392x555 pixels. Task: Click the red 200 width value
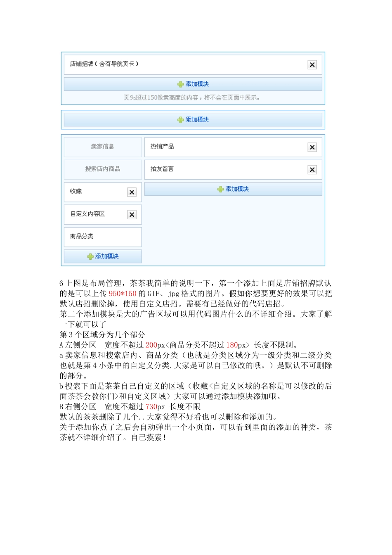pos(151,345)
